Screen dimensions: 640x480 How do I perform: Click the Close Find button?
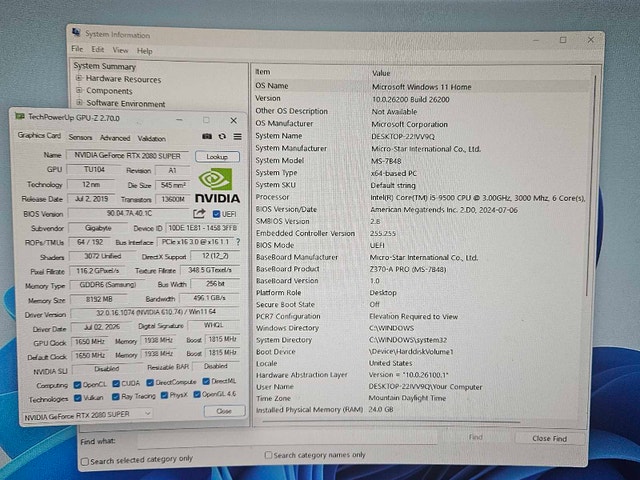coord(549,438)
